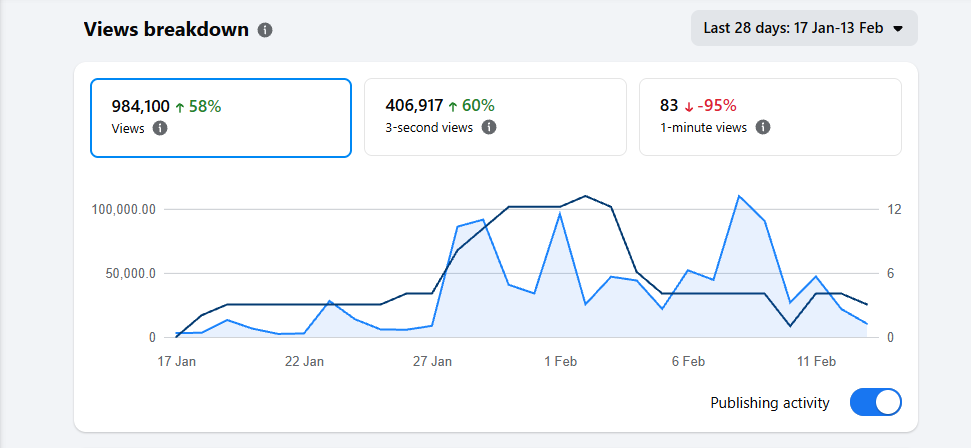
Task: Click the 22 Jan date on the x-axis
Action: click(304, 361)
